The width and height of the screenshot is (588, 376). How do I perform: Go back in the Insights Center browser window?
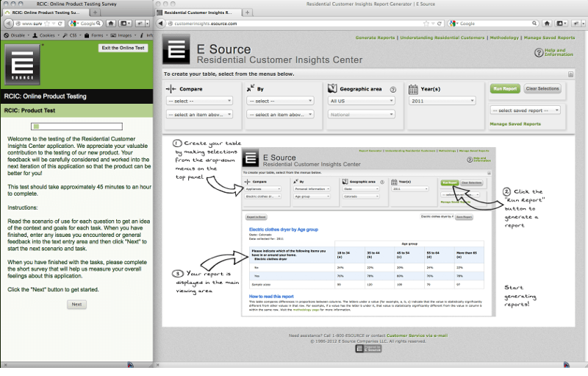(x=160, y=24)
